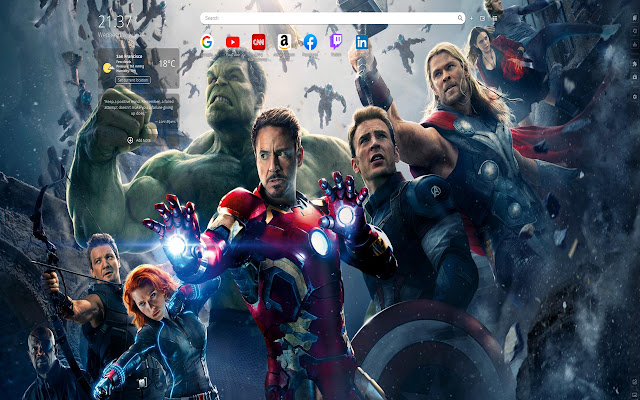Click the 21:37 clock display
The image size is (640, 400).
tap(116, 22)
